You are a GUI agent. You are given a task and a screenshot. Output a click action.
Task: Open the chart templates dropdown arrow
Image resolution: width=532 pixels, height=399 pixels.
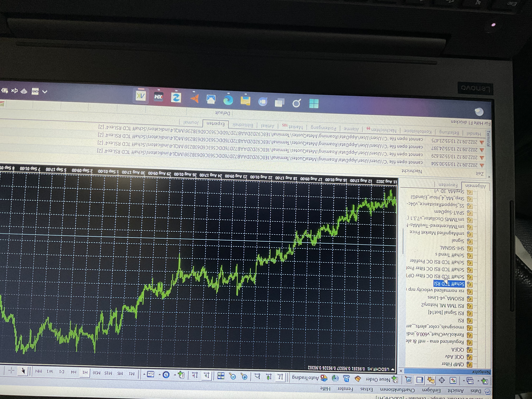pyautogui.click(x=144, y=374)
